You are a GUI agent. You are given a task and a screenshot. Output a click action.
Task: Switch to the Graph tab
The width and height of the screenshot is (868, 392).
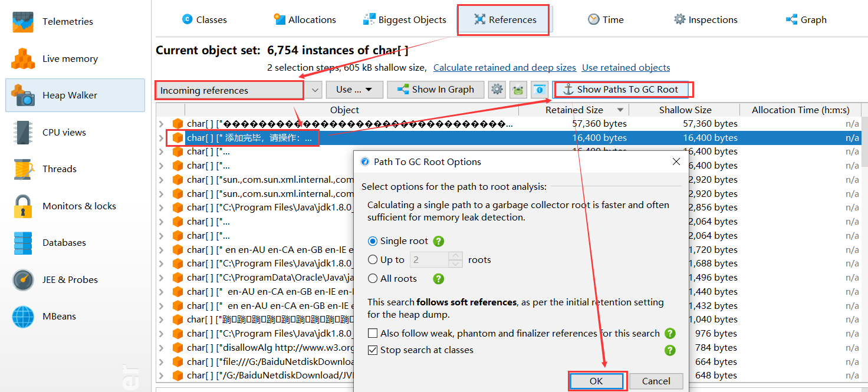point(806,19)
